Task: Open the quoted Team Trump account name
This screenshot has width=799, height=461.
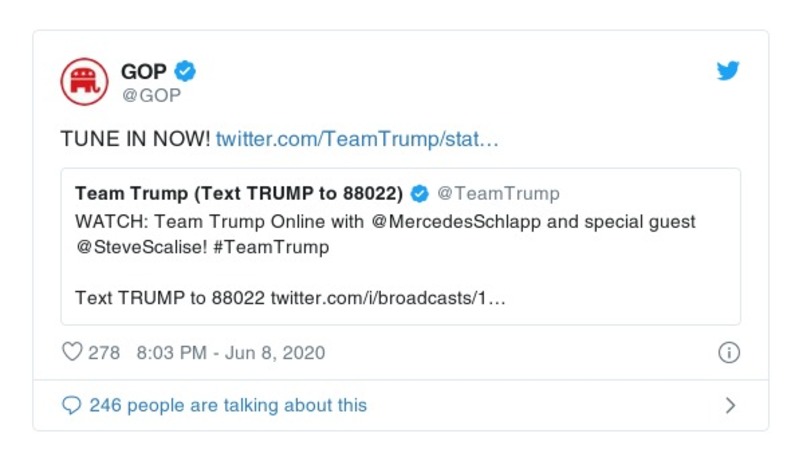Action: pyautogui.click(x=239, y=194)
